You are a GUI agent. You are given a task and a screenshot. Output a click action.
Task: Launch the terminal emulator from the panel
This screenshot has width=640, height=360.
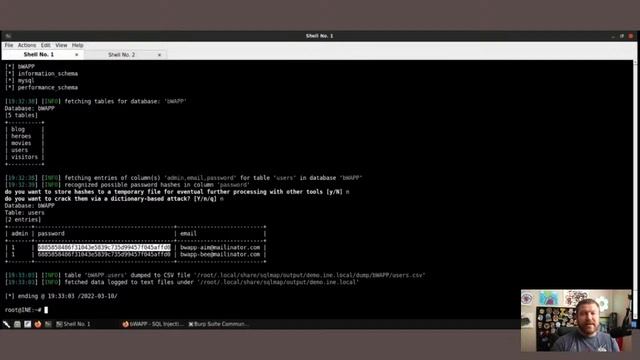point(48,324)
